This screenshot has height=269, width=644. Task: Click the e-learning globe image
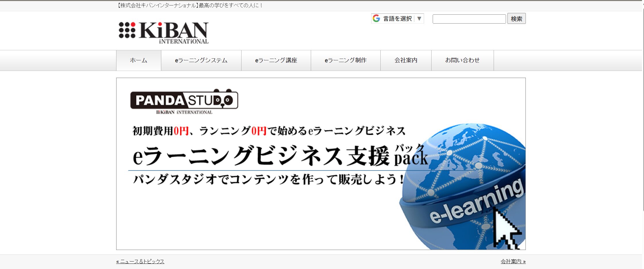pyautogui.click(x=463, y=186)
